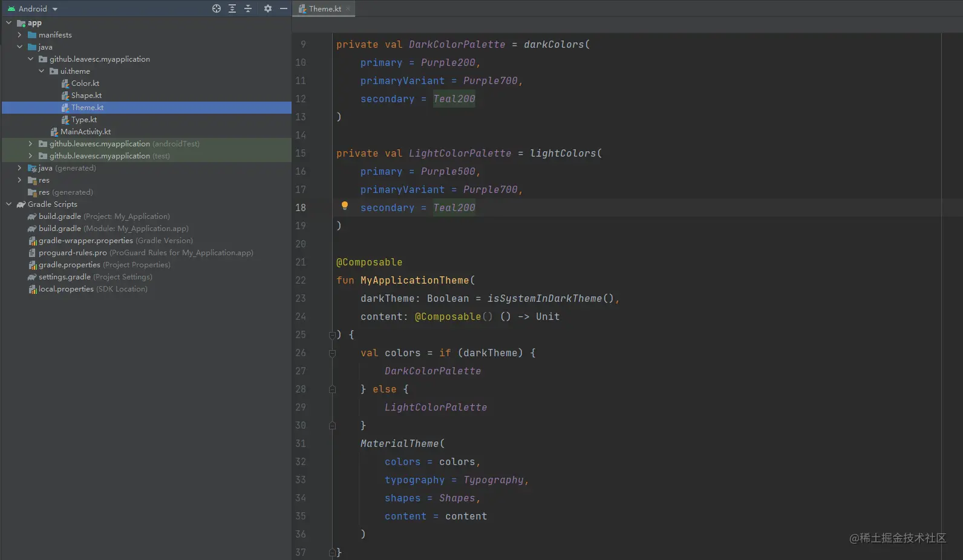Click the java (generated) folder icon
The image size is (963, 560).
click(32, 168)
